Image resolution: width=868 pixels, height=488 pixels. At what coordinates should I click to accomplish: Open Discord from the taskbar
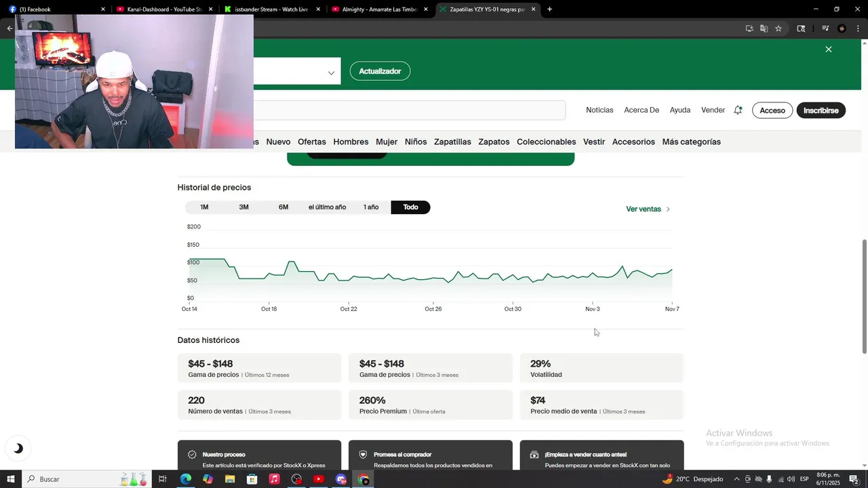[341, 479]
